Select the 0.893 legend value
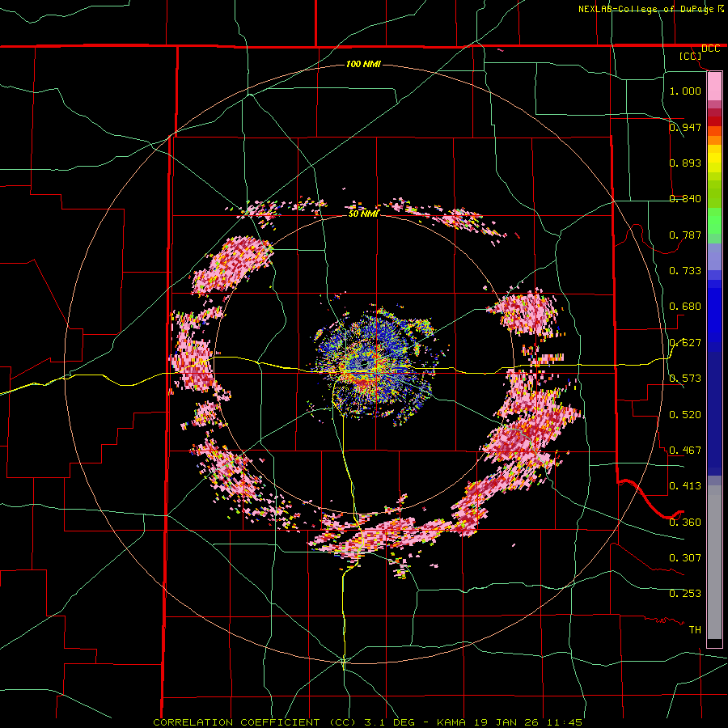The height and width of the screenshot is (728, 728). click(x=685, y=163)
